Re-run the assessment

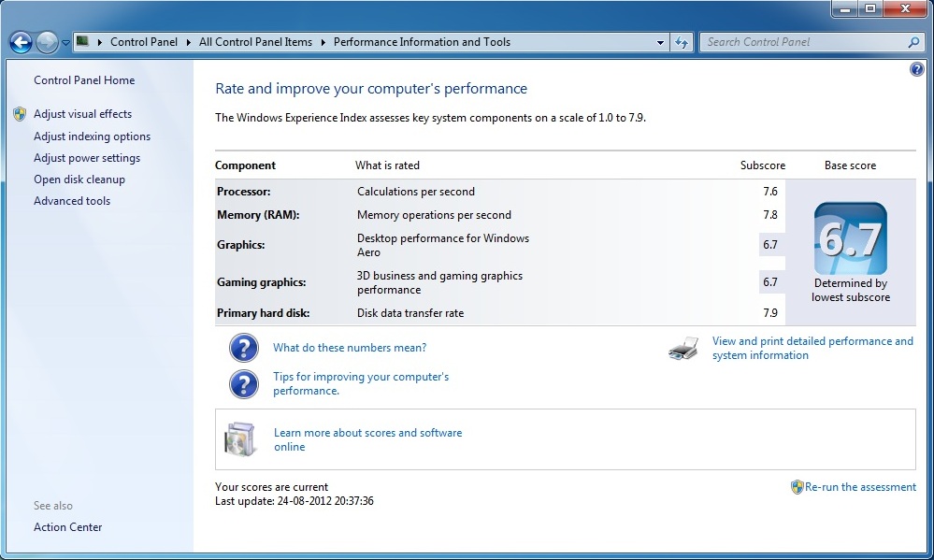860,487
